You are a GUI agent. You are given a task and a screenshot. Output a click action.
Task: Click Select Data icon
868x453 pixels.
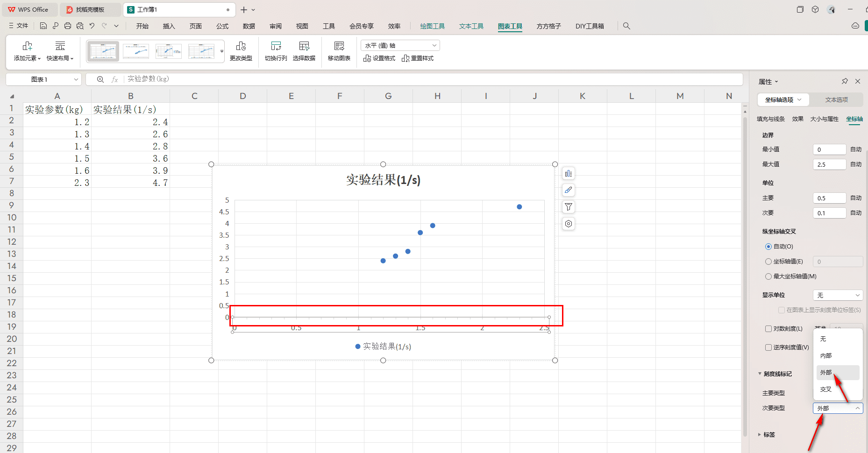tap(304, 51)
